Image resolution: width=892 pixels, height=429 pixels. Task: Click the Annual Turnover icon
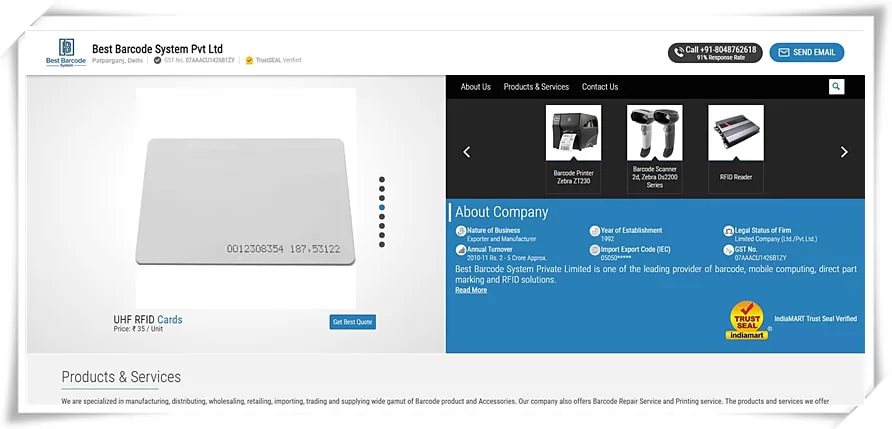click(461, 250)
